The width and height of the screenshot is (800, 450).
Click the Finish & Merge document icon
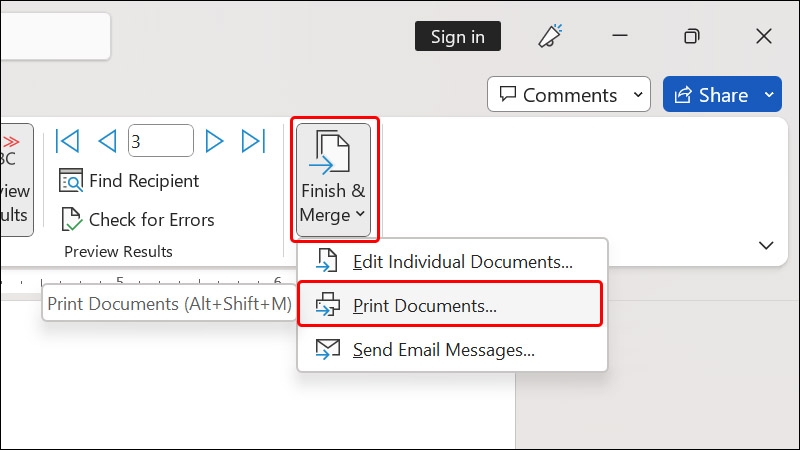tap(332, 152)
